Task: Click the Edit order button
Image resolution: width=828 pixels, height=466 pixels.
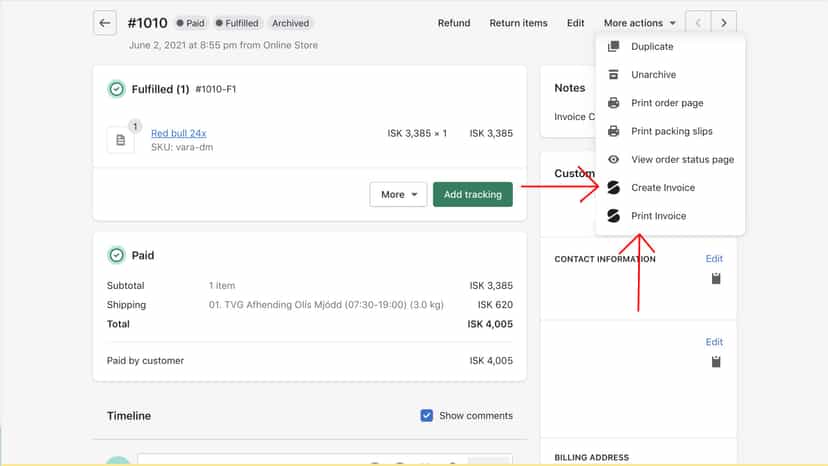Action: pyautogui.click(x=575, y=23)
